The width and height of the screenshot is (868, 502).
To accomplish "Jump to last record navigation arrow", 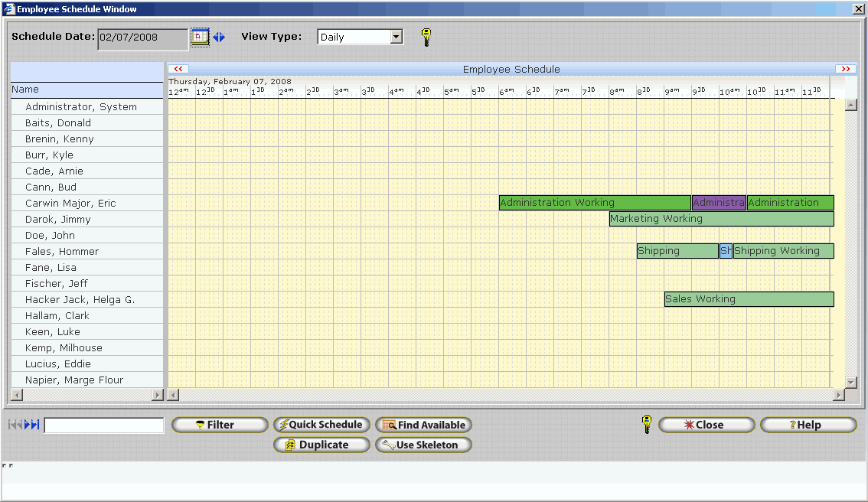I will (x=36, y=425).
